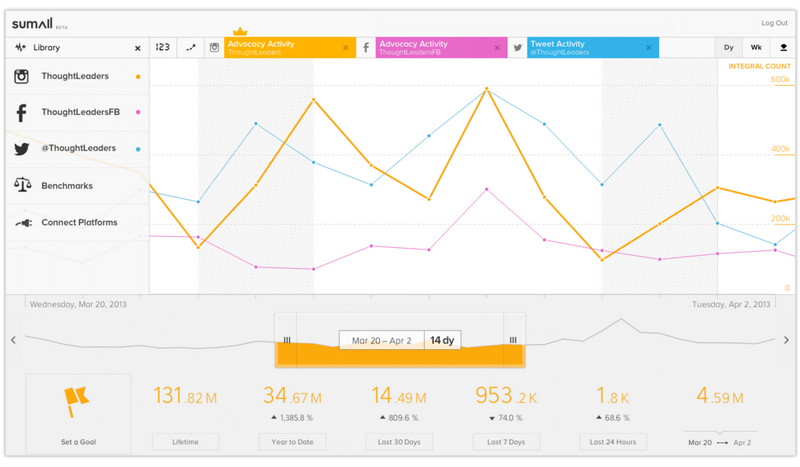Screen dimensions: 800x467
Task: Click the 131.82 M lifetime value
Action: (186, 396)
